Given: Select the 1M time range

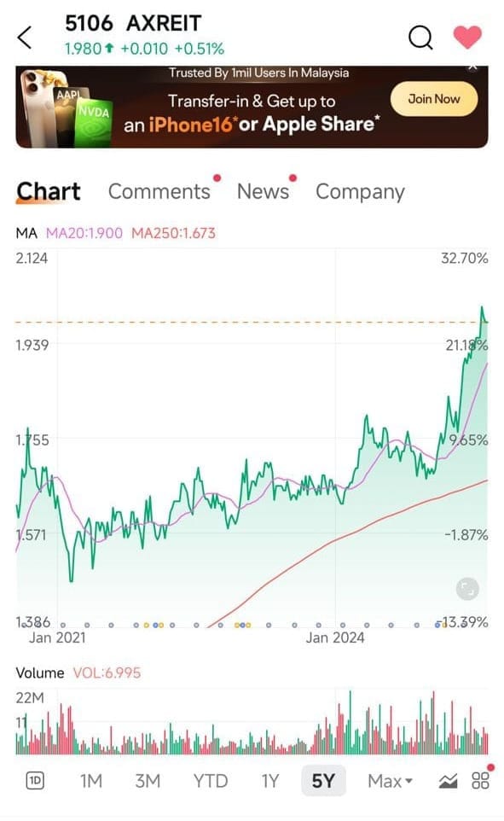Looking at the screenshot, I should [91, 781].
